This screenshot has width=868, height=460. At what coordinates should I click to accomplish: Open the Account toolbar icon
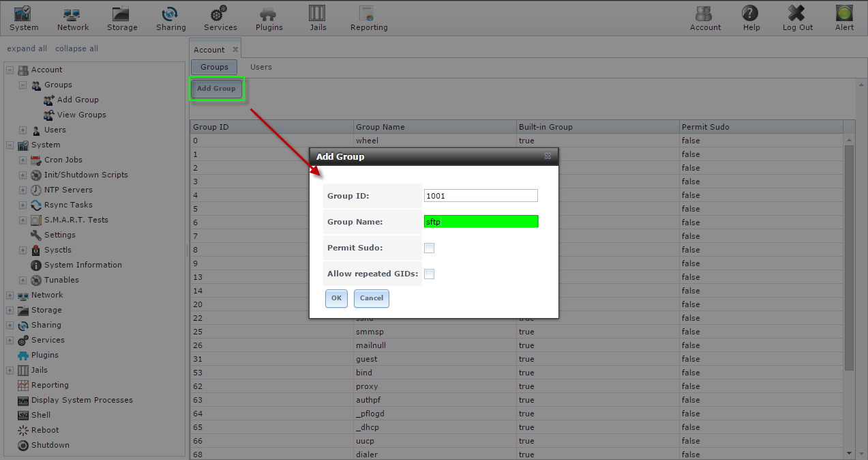tap(705, 18)
